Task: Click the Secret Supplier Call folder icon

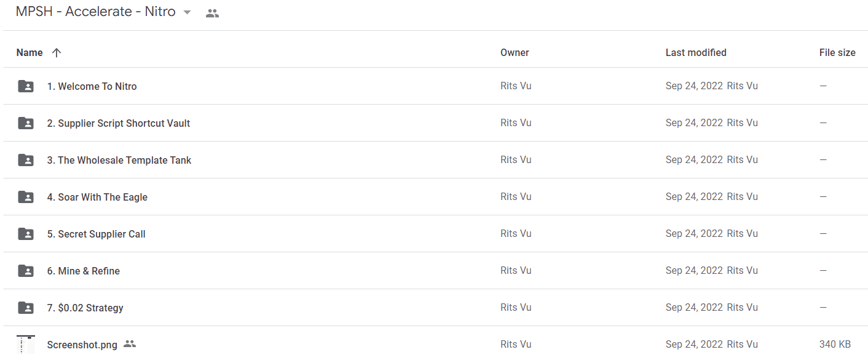Action: tap(26, 234)
